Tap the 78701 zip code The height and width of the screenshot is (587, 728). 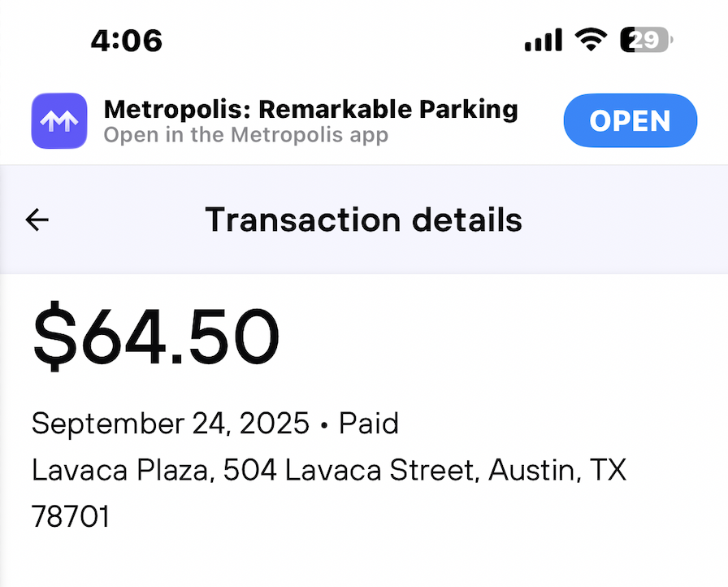71,516
